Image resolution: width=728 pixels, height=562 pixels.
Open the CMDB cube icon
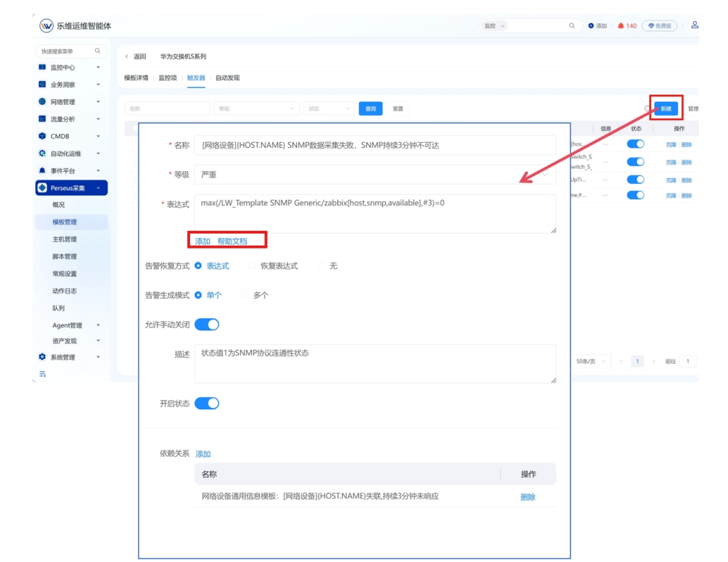tap(42, 136)
